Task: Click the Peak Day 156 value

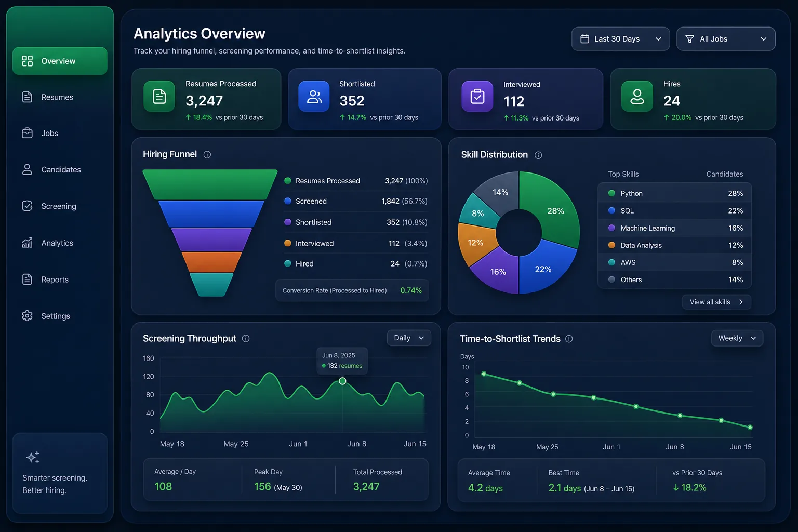Action: click(262, 487)
